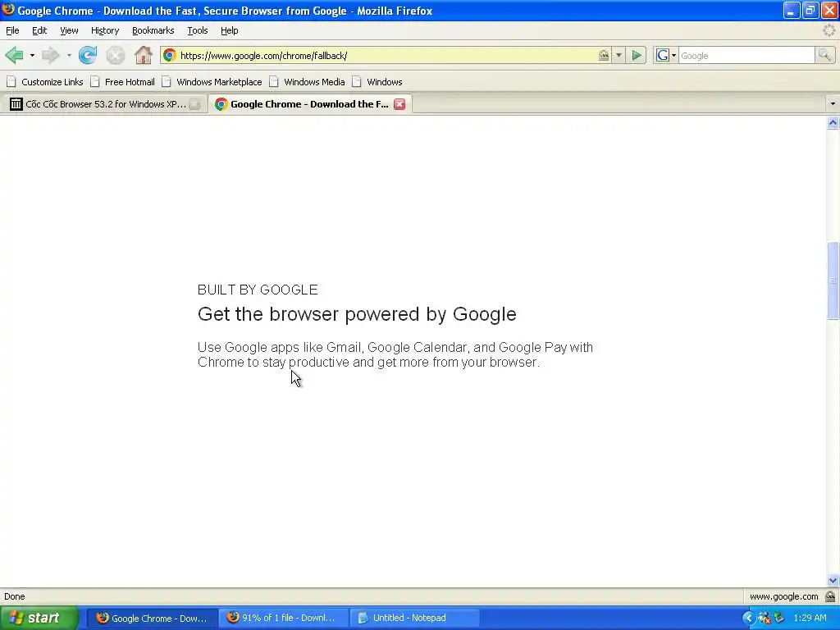Open the Free Hotmail bookmark
The height and width of the screenshot is (630, 840).
(x=123, y=82)
